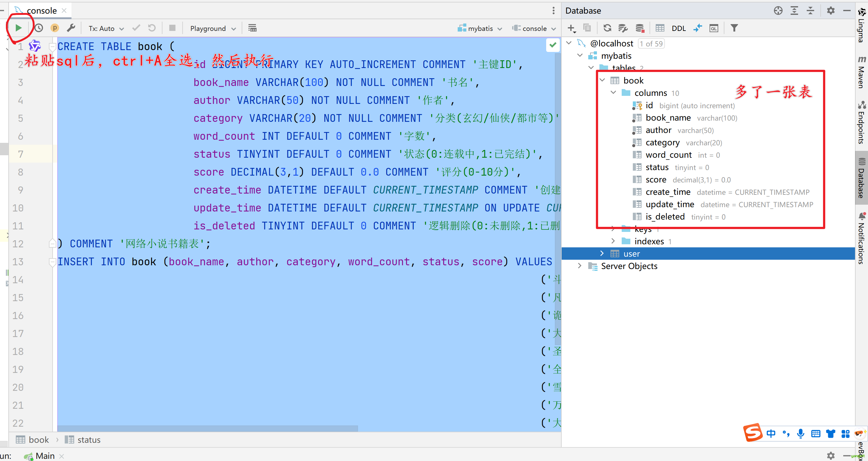The image size is (868, 461).
Task: Click the DDL button
Action: coord(679,28)
